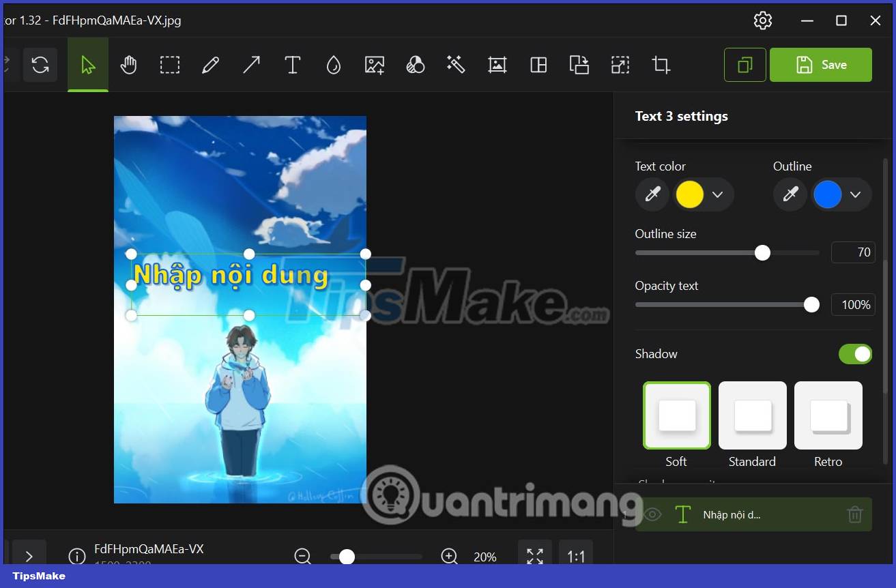
Task: Click the Save button
Action: [x=821, y=65]
